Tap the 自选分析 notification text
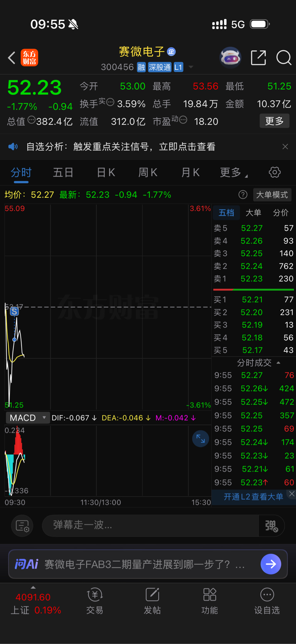The width and height of the screenshot is (296, 644). [121, 147]
